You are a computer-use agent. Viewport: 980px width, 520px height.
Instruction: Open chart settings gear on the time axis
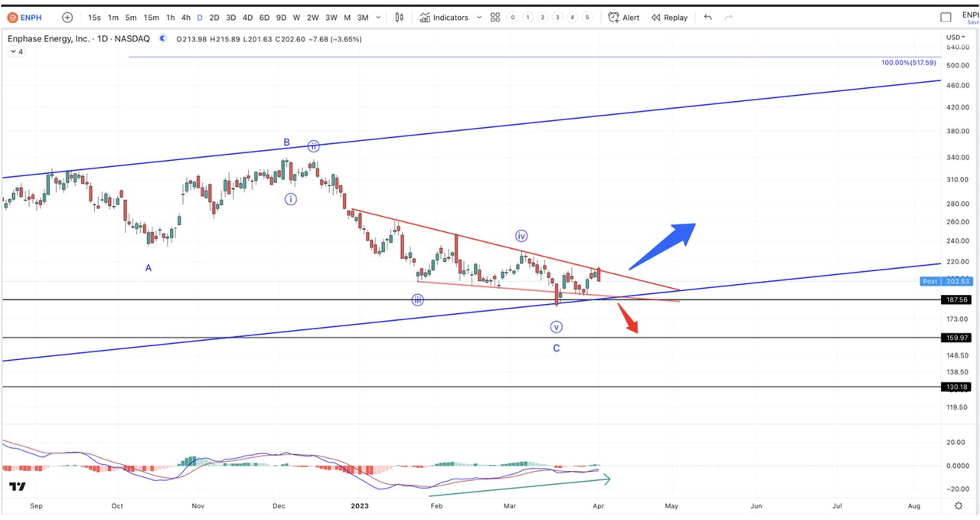point(959,506)
